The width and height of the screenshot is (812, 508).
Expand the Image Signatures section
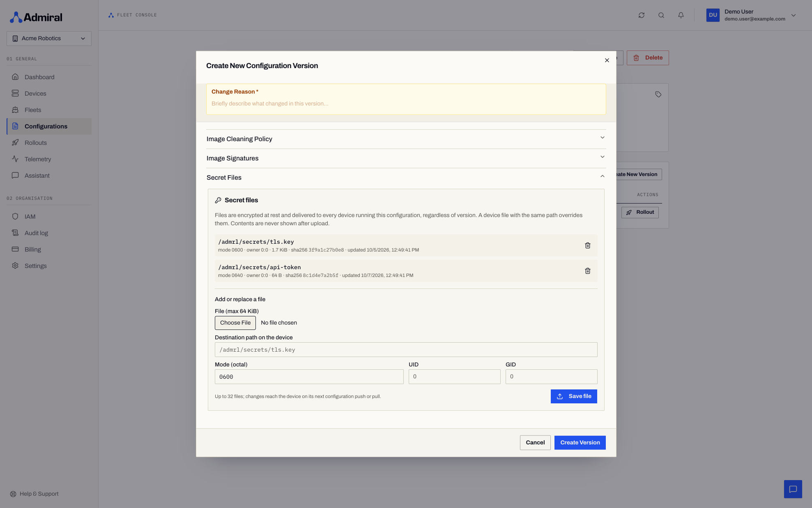tap(406, 158)
